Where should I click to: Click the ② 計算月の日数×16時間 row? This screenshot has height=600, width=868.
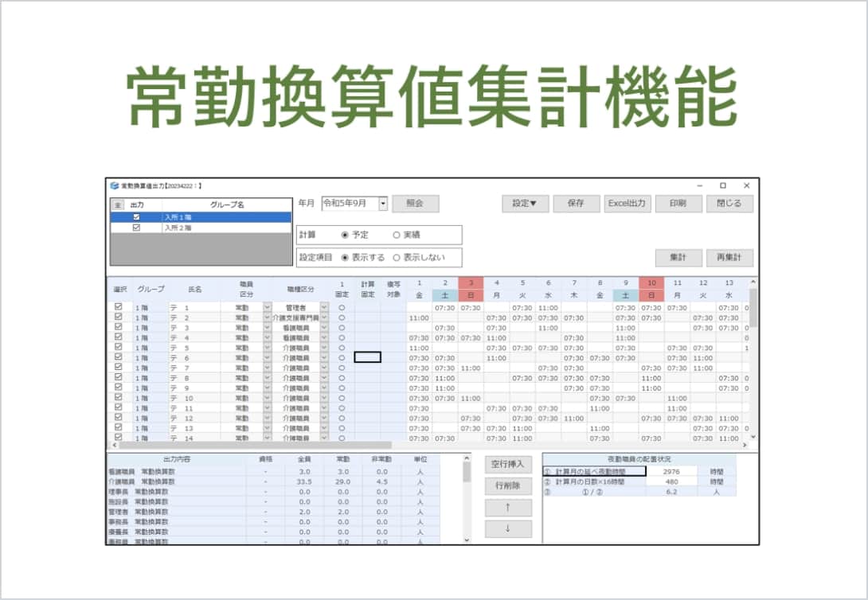click(639, 481)
